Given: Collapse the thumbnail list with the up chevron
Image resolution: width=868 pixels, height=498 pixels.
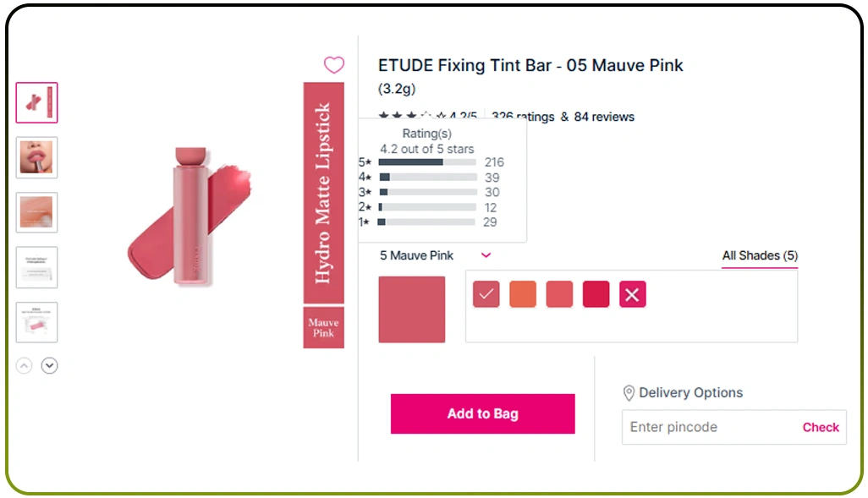Looking at the screenshot, I should (24, 365).
